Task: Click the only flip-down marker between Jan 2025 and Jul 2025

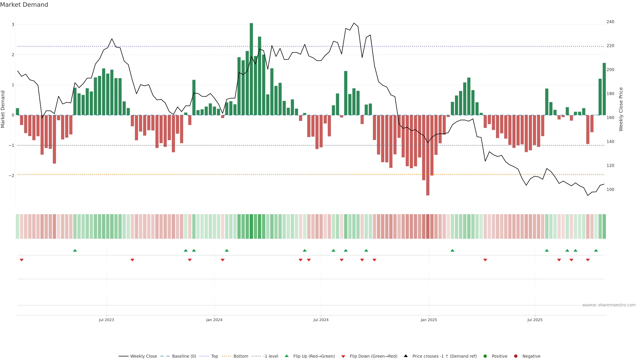Action: (x=485, y=260)
